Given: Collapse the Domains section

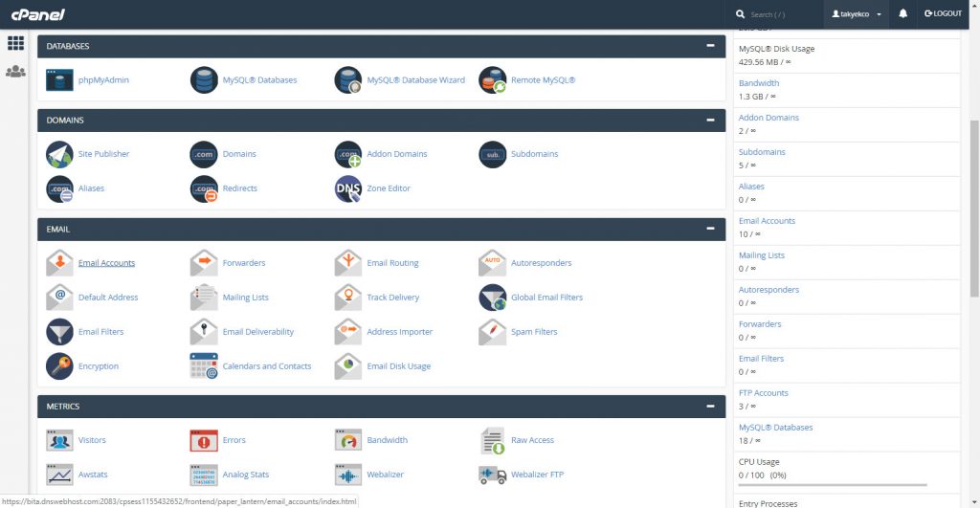Looking at the screenshot, I should (x=711, y=120).
